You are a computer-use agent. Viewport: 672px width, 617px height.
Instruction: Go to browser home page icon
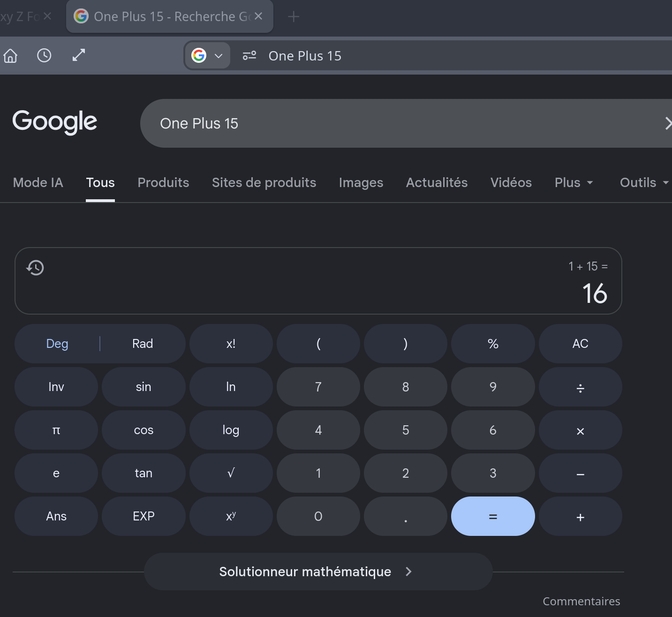(10, 56)
